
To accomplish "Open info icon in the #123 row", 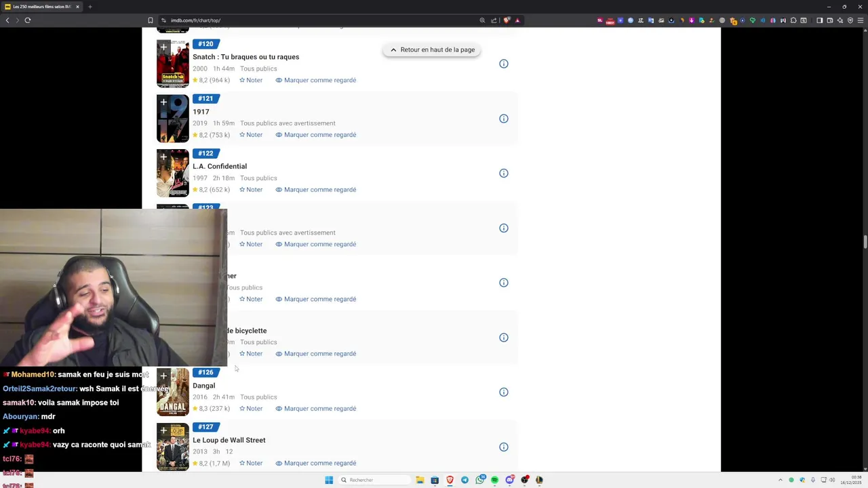I will click(x=504, y=228).
